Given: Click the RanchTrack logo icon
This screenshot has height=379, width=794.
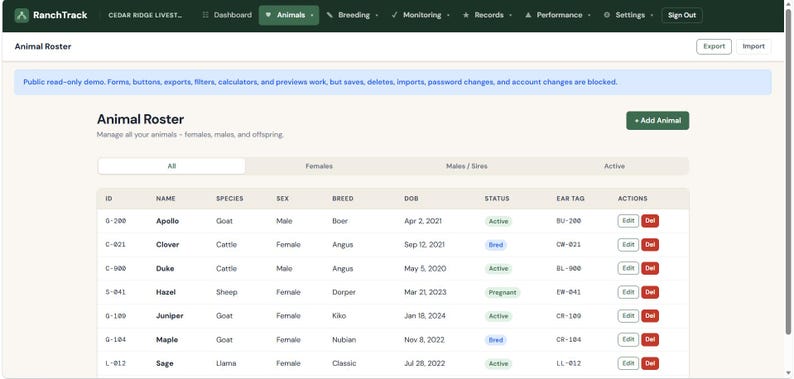Looking at the screenshot, I should coord(22,15).
